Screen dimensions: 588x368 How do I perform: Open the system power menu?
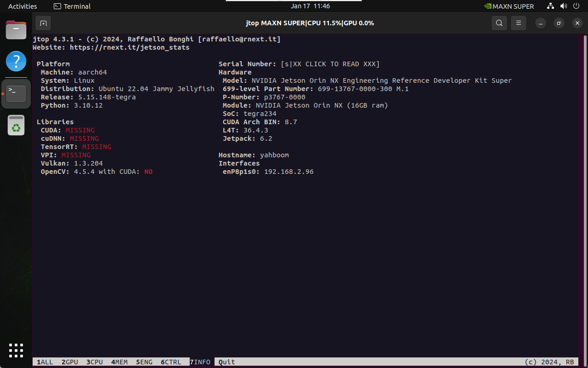point(577,6)
